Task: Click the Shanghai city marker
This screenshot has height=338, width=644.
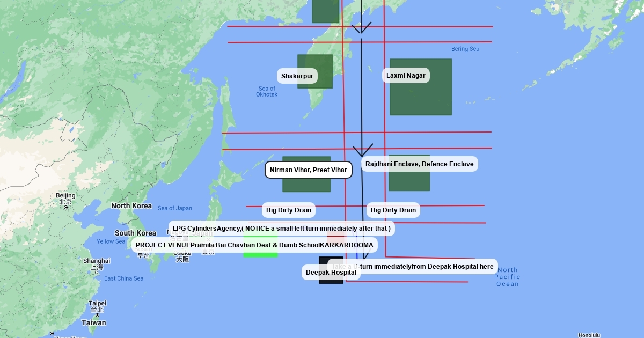Action: click(x=97, y=272)
